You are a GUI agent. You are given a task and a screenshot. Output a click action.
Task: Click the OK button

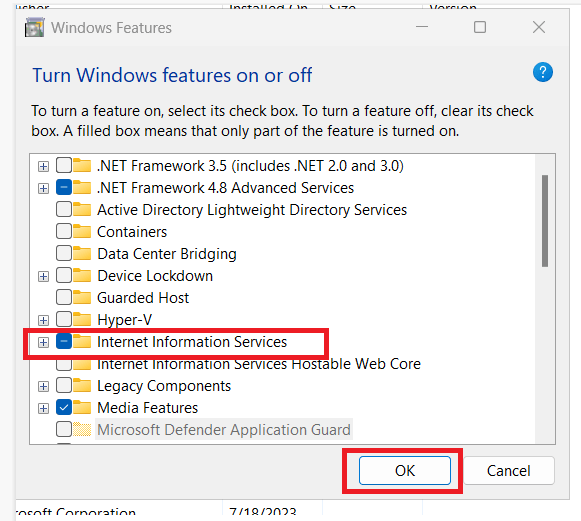pyautogui.click(x=405, y=471)
